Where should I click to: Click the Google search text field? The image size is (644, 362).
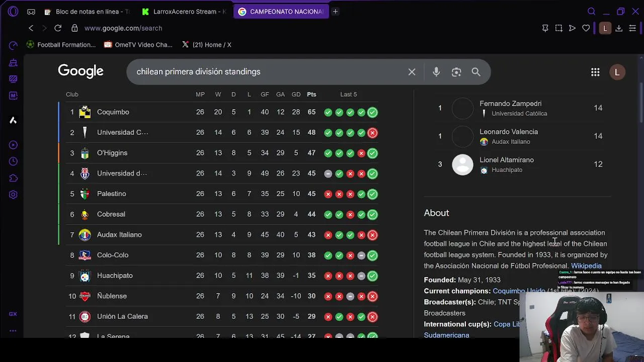267,72
